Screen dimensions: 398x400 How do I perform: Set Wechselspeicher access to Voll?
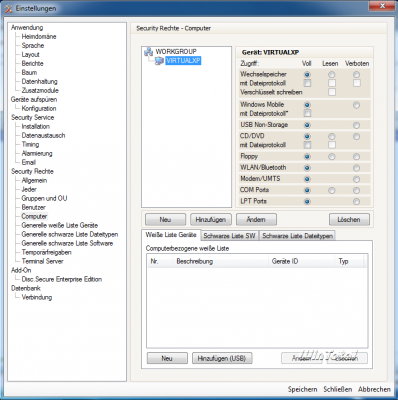click(x=307, y=74)
